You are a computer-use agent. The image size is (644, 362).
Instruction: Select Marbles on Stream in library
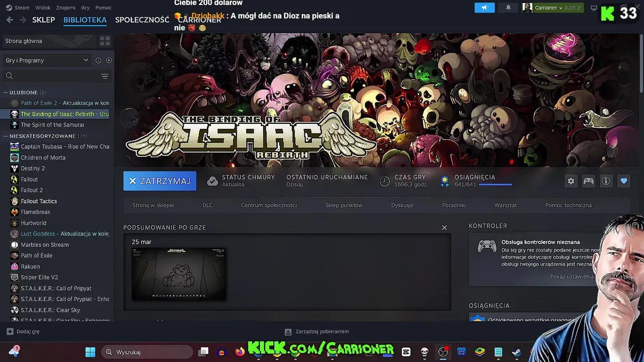coord(44,245)
